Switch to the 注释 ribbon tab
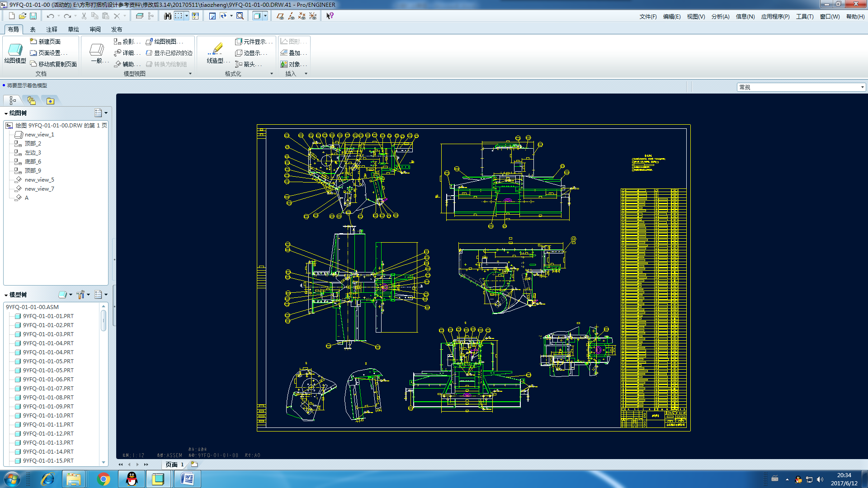868x488 pixels. (x=52, y=29)
